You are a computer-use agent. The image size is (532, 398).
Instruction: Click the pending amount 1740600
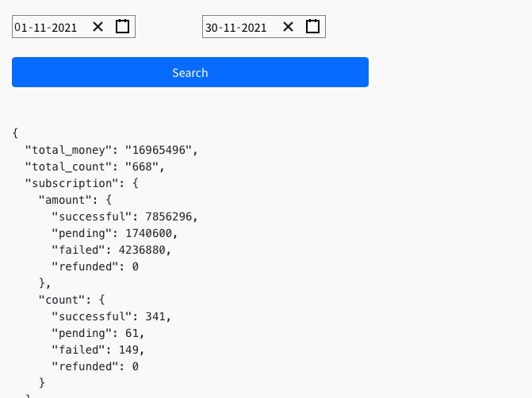pyautogui.click(x=151, y=233)
